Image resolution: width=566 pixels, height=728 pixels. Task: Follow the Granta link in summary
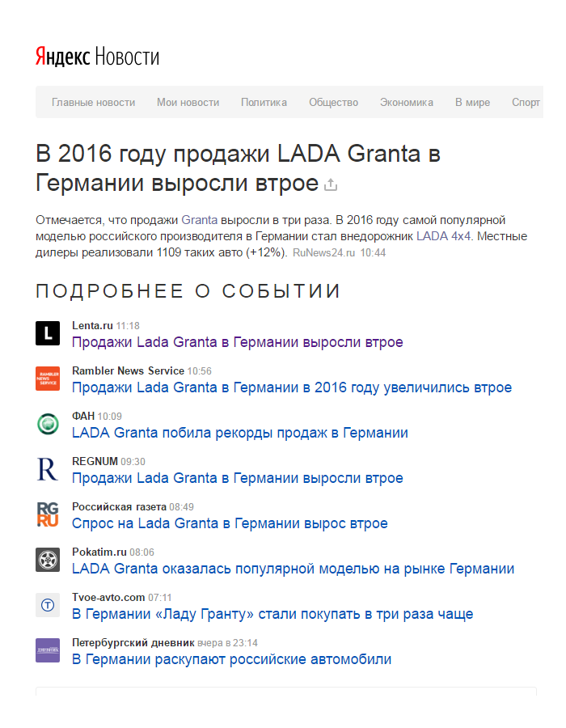pos(199,220)
